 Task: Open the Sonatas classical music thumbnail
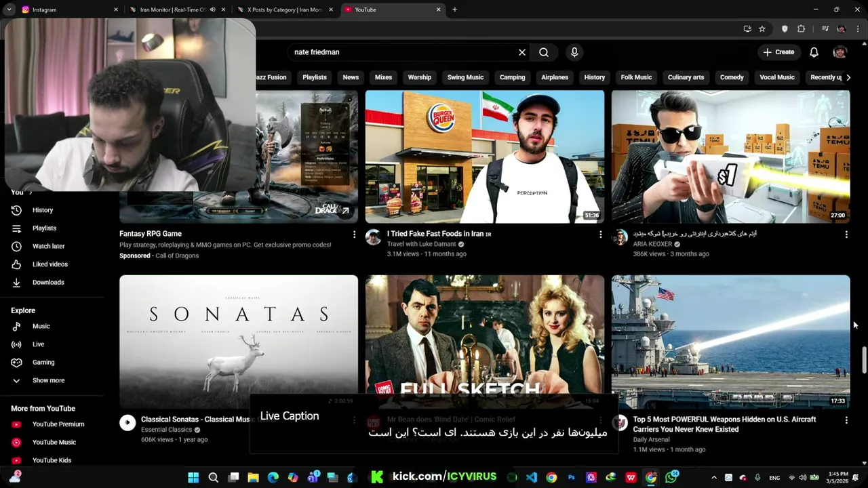tap(239, 341)
